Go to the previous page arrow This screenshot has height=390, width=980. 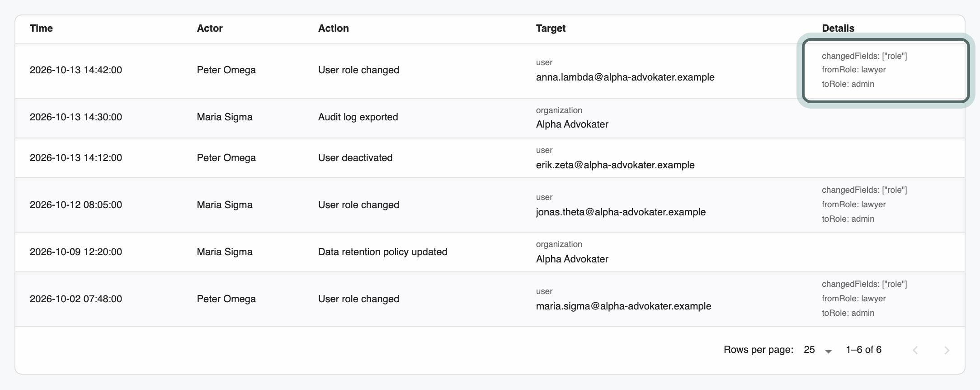[x=915, y=350]
